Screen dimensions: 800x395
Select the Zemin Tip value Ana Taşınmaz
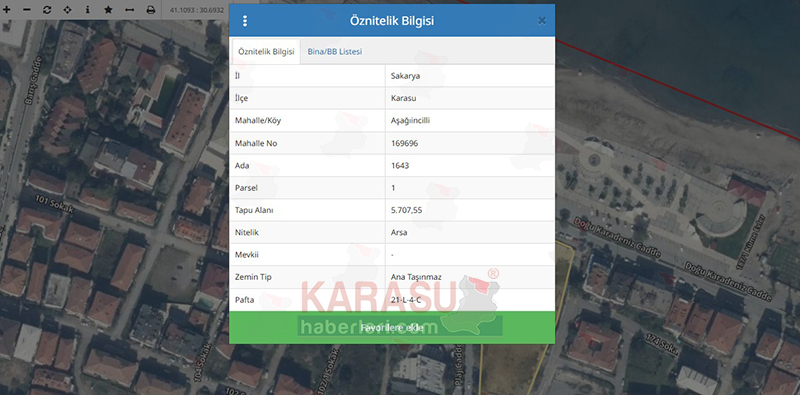[416, 277]
